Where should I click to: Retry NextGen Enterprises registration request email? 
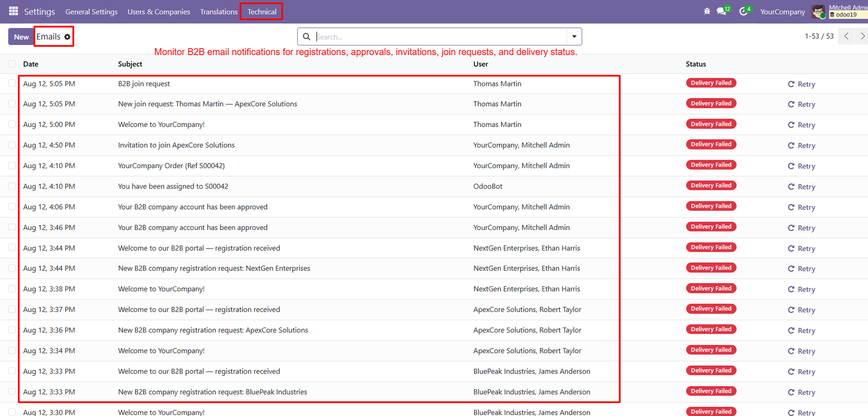click(801, 268)
